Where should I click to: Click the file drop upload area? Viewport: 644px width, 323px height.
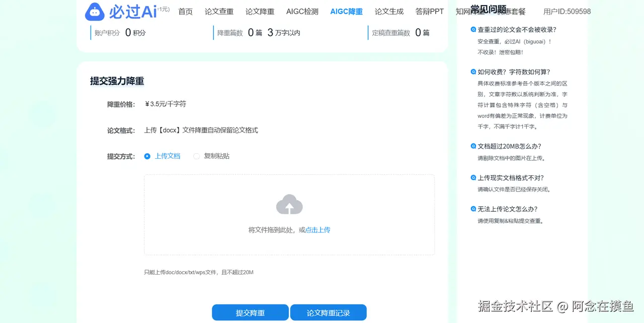(289, 215)
